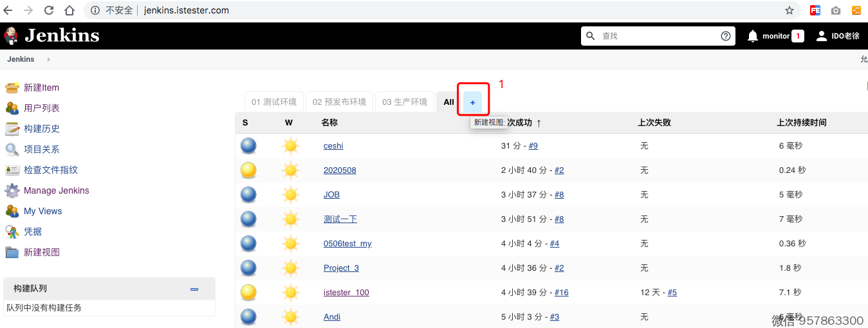Click the 新建Item sidebar icon
The width and height of the screenshot is (868, 328).
tap(12, 87)
